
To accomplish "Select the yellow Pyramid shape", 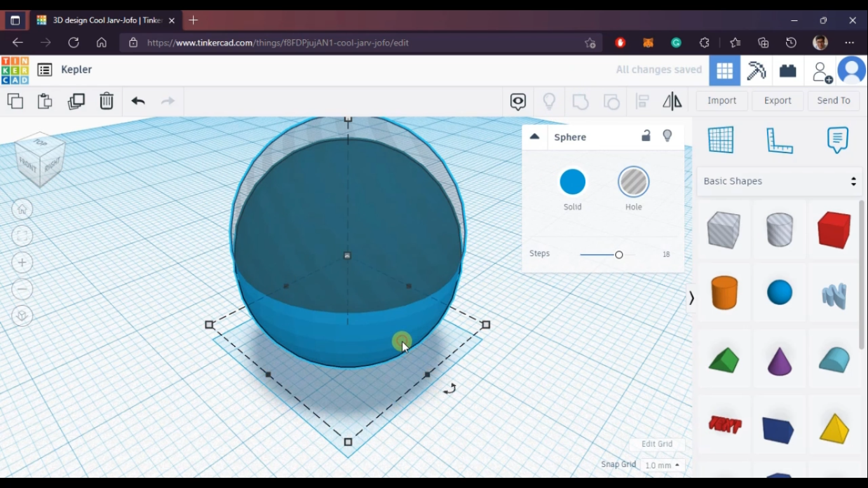I will (x=834, y=428).
